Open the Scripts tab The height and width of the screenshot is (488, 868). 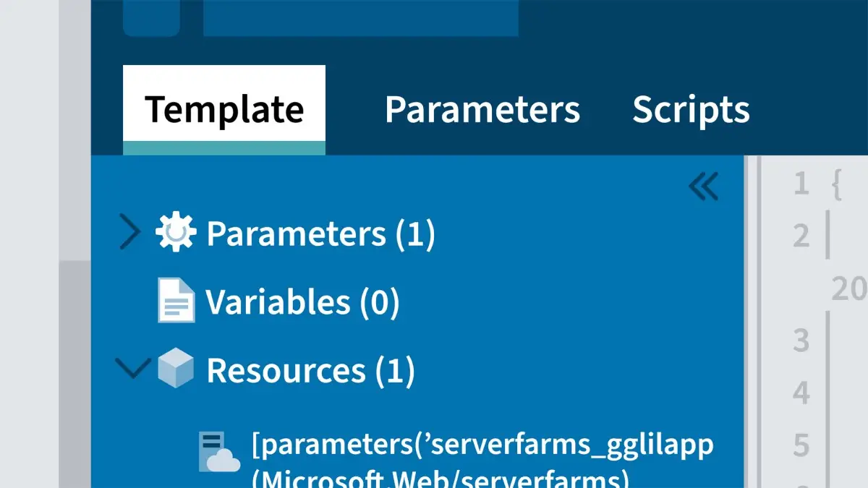(x=691, y=109)
